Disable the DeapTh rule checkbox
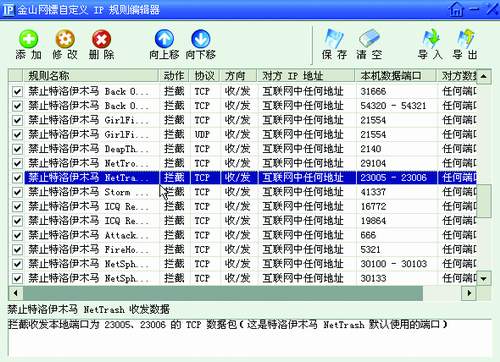Viewport: 500px width, 362px height. point(17,149)
